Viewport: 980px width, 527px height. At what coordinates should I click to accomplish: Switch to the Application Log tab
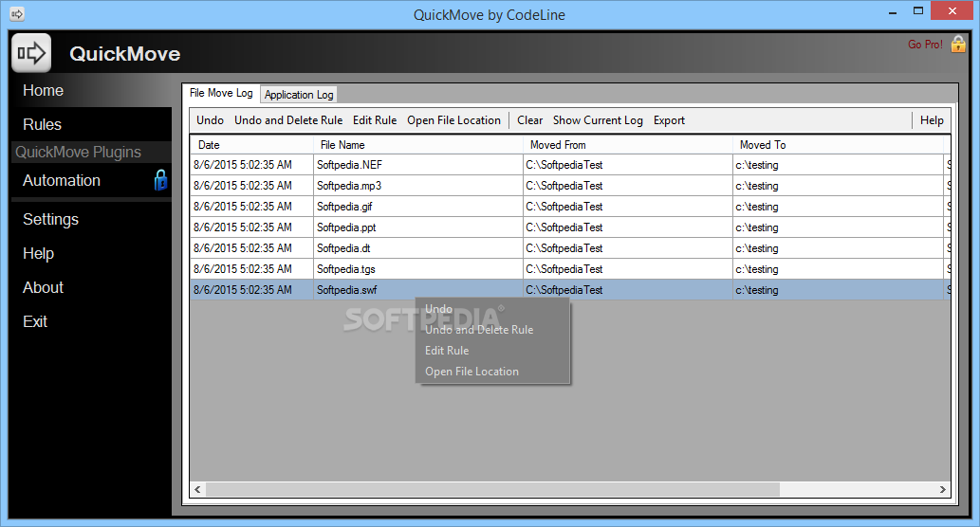tap(299, 94)
